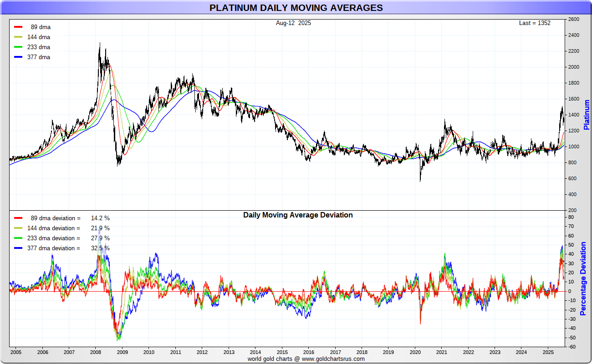The height and width of the screenshot is (364, 592).
Task: Click the 2014 x-axis year label
Action: point(255,352)
